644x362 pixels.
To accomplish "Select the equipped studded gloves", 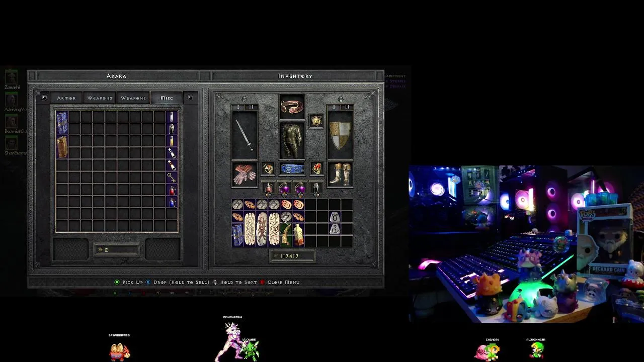I will 245,174.
